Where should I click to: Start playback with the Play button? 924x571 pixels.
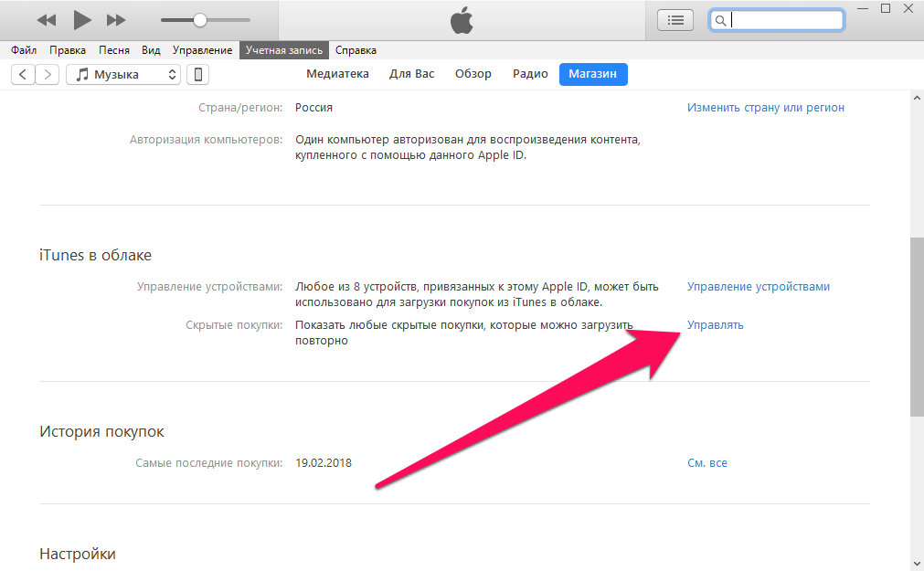(82, 20)
